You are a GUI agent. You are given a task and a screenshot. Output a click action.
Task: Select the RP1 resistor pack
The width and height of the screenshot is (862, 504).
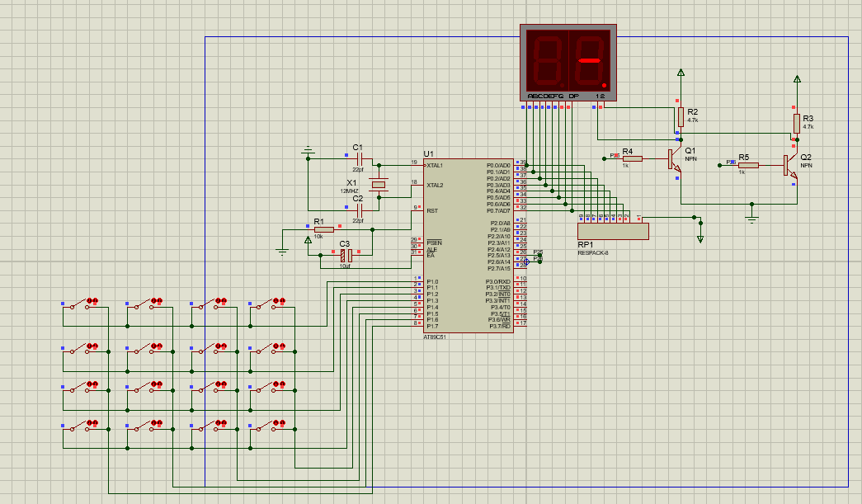[x=613, y=231]
